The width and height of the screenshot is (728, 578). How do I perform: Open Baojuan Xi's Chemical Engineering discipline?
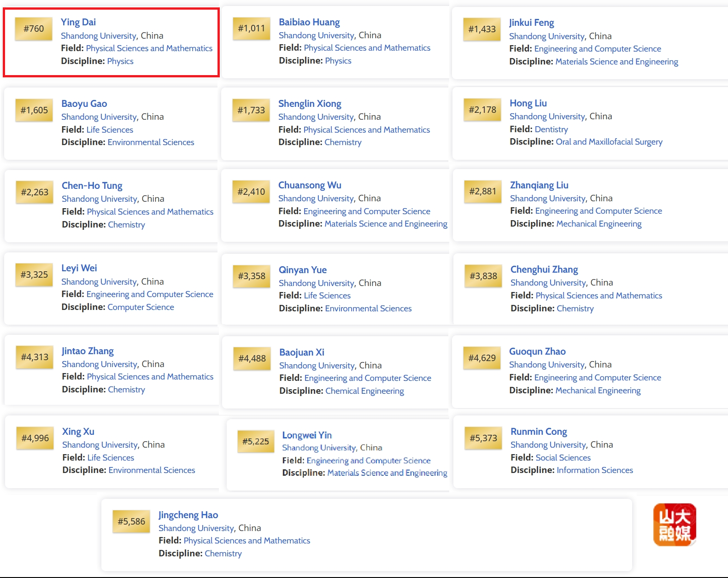click(x=364, y=391)
